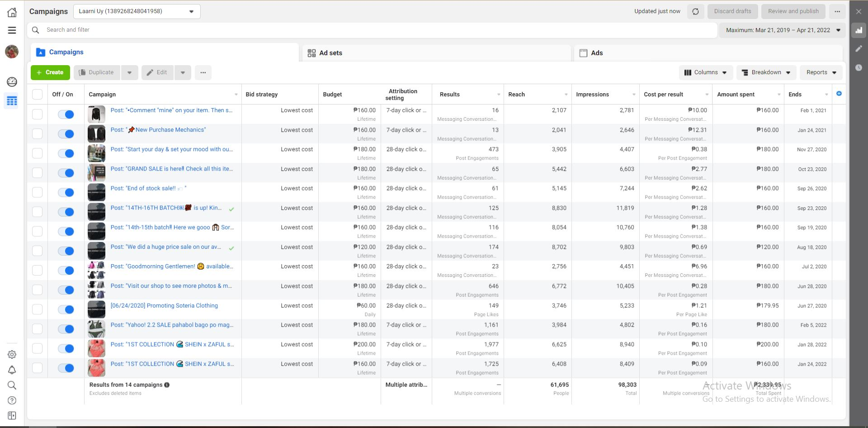Open the Columns dropdown

pyautogui.click(x=706, y=72)
